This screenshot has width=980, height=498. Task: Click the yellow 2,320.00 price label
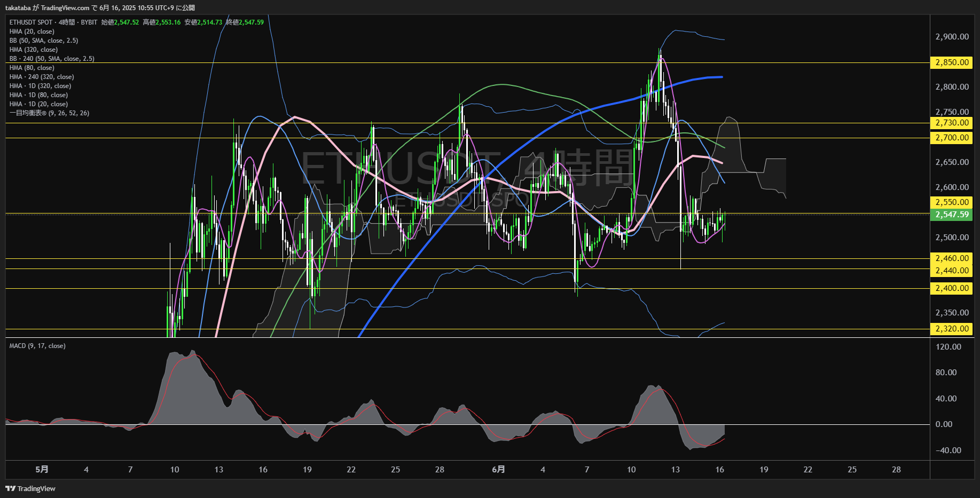coord(952,329)
